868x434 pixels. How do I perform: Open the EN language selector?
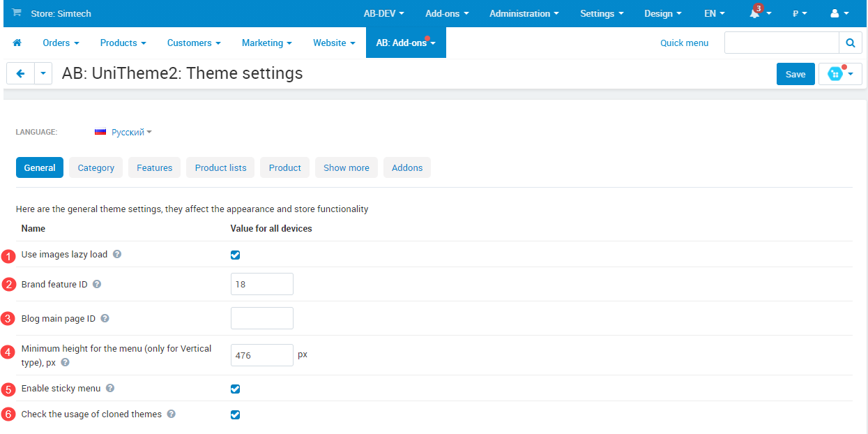[715, 13]
